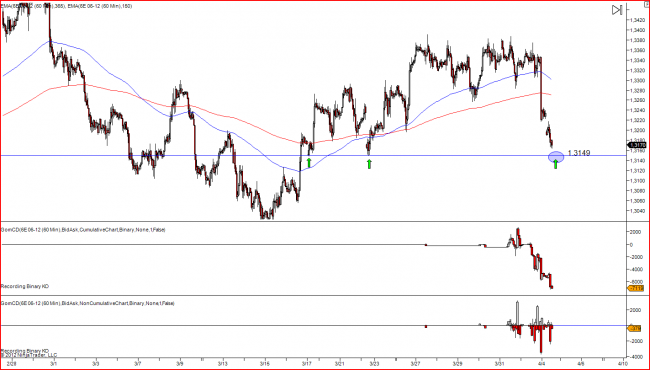Viewport: 650px width, 370px height.
Task: Click the 3/7 date label
Action: [138, 362]
